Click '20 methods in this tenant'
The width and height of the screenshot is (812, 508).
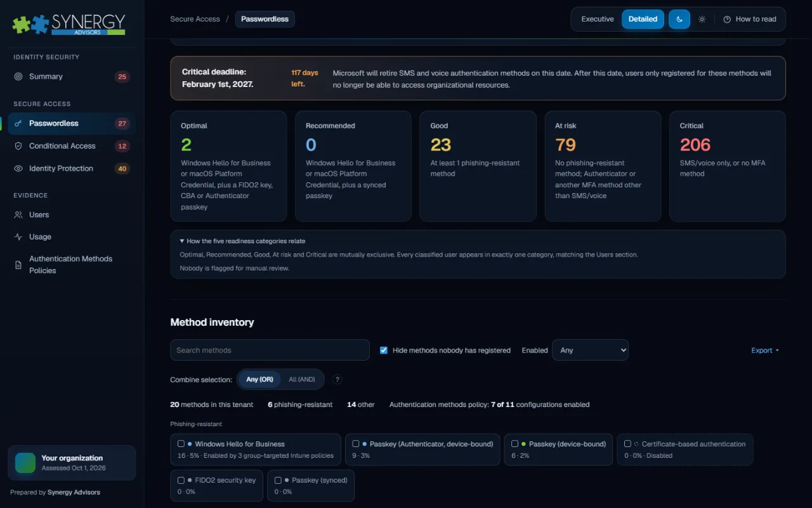[211, 404]
